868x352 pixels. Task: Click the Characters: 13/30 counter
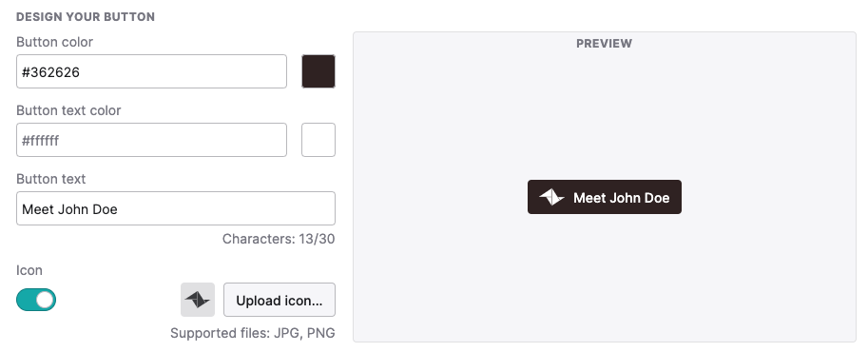[x=279, y=239]
